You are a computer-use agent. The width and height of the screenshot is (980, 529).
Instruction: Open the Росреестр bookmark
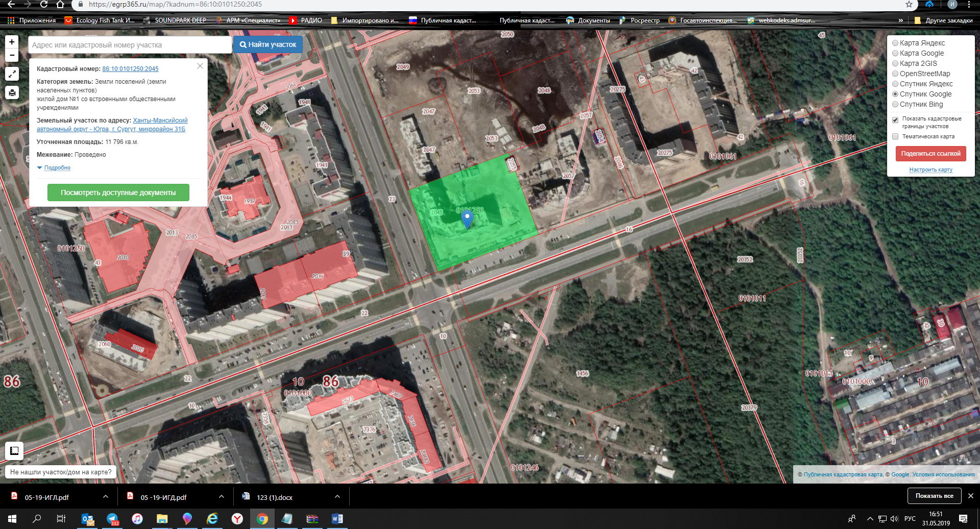point(644,20)
